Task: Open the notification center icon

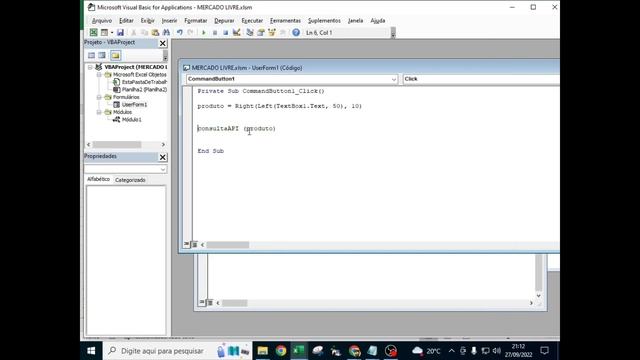Action: 544,351
